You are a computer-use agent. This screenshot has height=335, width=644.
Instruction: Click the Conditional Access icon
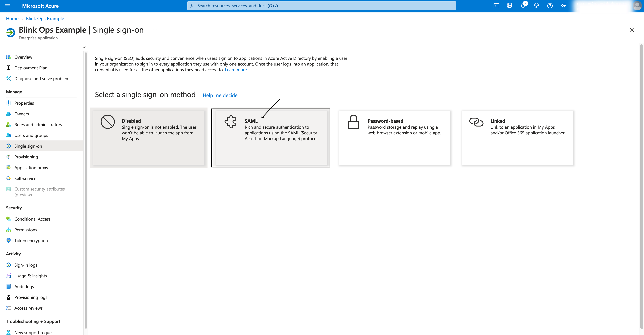(x=9, y=219)
